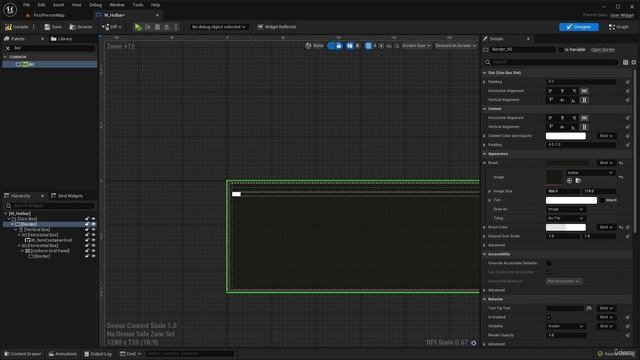The width and height of the screenshot is (640, 360).
Task: Set slot Vertical Alignment to fill
Action: (584, 100)
